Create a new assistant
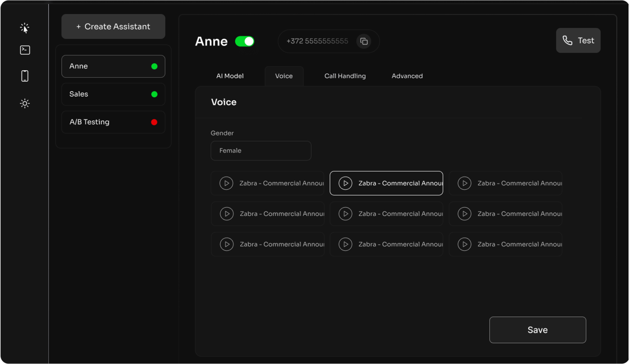This screenshot has height=364, width=630. point(113,26)
